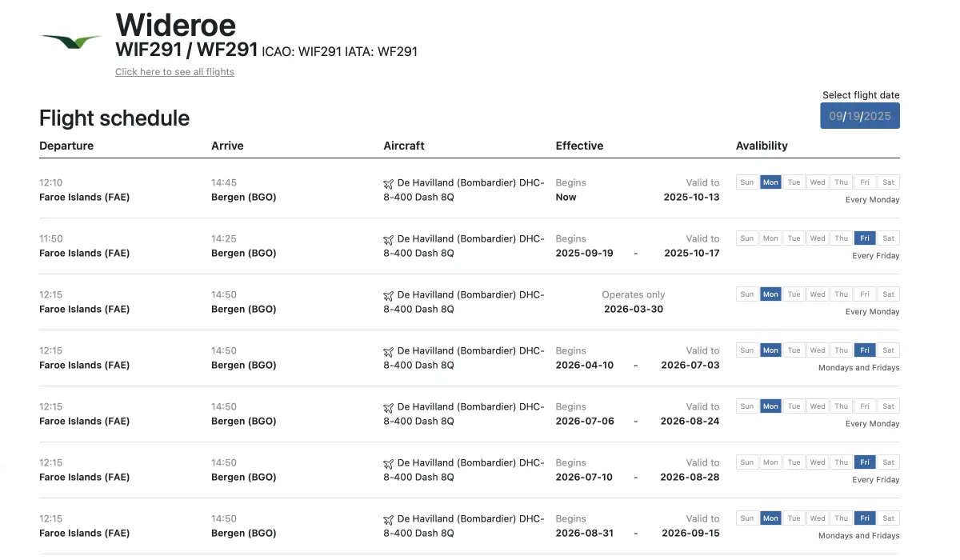Image resolution: width=960 pixels, height=560 pixels.
Task: Click Bergen (BGO) in the first row
Action: click(244, 197)
